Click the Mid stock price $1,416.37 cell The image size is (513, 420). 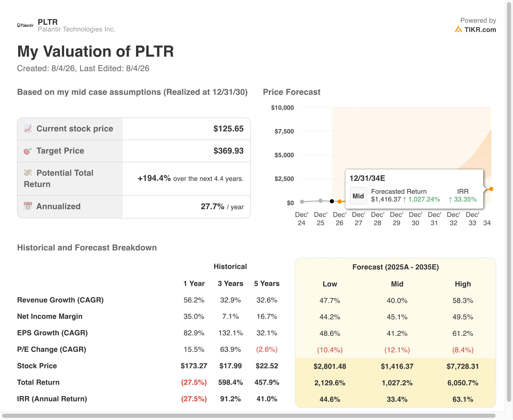point(397,366)
